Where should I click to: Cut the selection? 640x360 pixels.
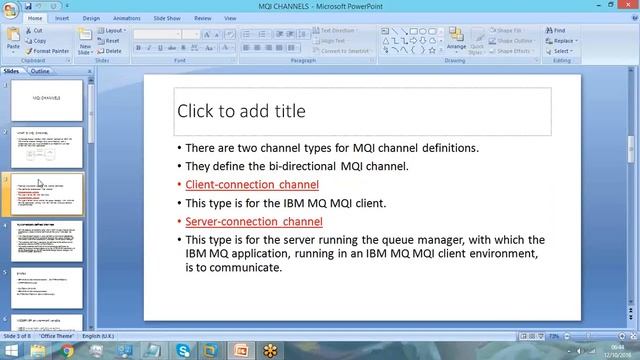34,31
